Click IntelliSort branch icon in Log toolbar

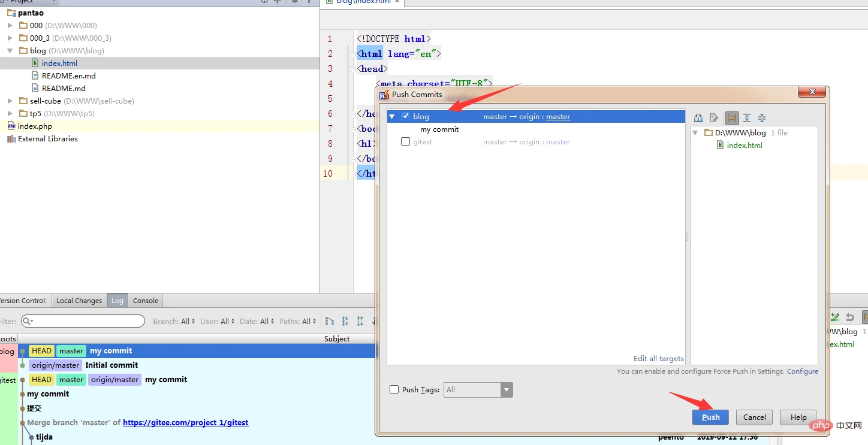click(330, 322)
